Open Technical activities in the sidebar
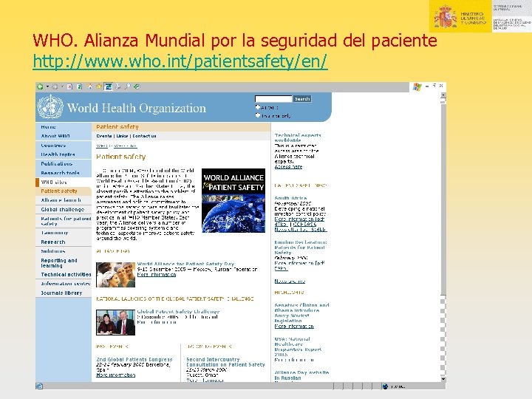532x399 pixels. coord(66,274)
